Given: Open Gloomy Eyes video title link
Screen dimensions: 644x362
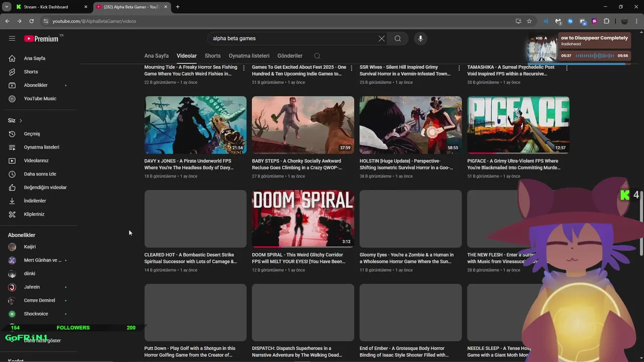Looking at the screenshot, I should click(407, 258).
